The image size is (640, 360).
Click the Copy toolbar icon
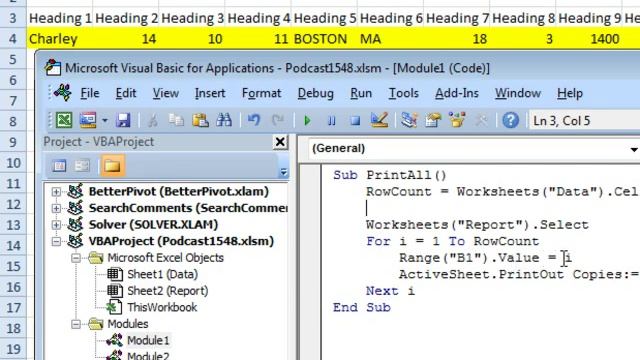pyautogui.click(x=176, y=120)
